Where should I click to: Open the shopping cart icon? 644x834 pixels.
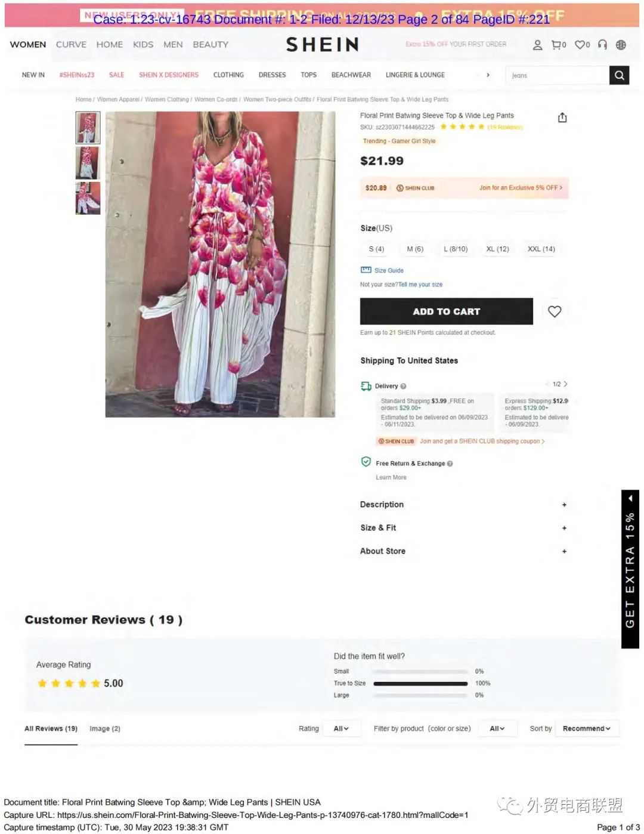tap(556, 45)
